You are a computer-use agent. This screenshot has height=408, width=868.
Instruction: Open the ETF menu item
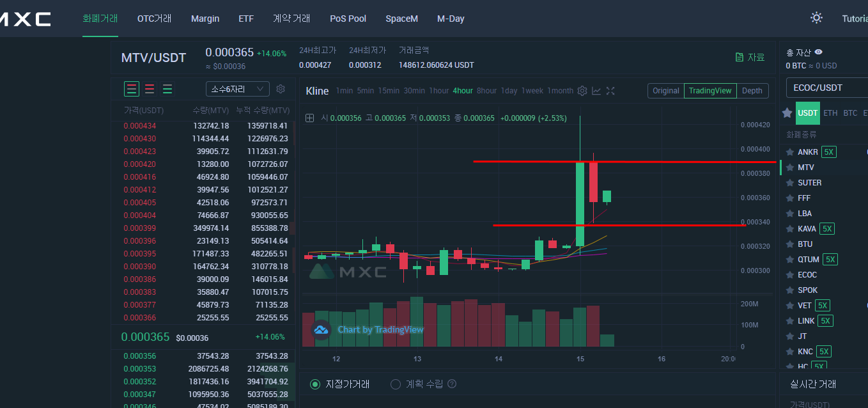click(x=246, y=19)
